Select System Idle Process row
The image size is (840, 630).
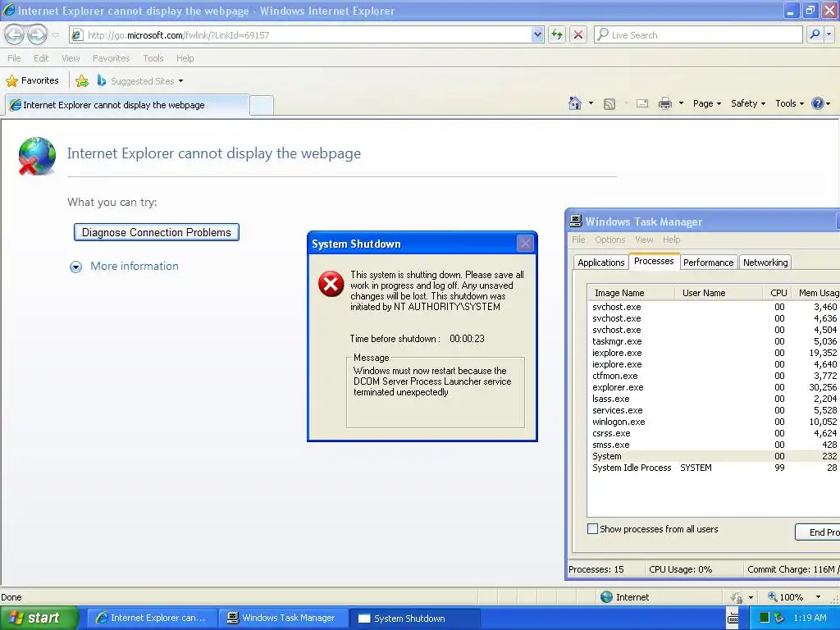(714, 468)
